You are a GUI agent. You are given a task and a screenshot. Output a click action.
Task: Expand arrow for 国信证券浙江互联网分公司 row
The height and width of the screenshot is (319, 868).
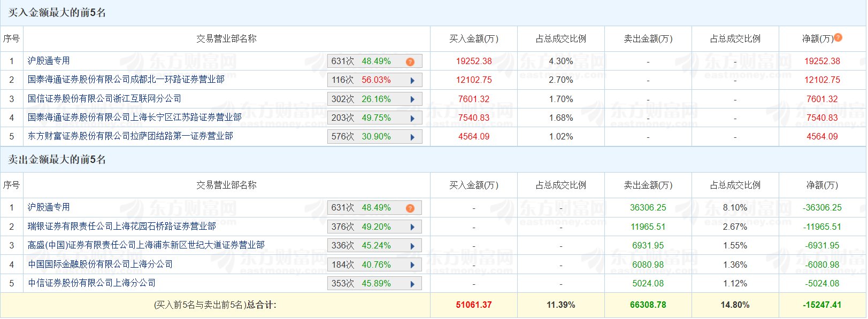[x=412, y=99]
